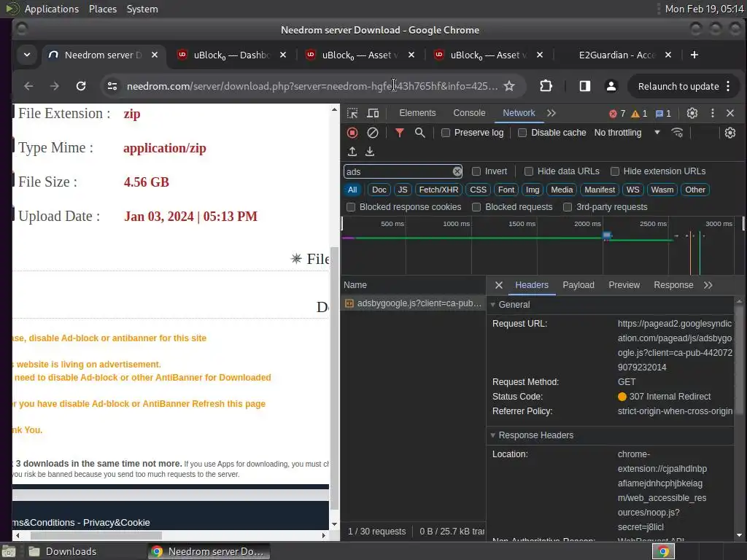This screenshot has width=747, height=560.
Task: Open the Chrome profile avatar icon
Action: point(611,86)
